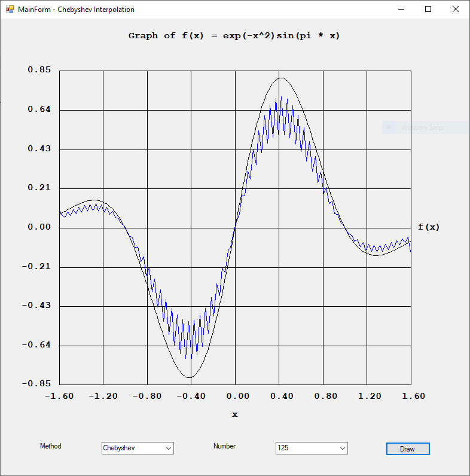Screen dimensions: 470x476
Task: Click the graph title text f(x) = exp(-x^2)sin(pi * x)
Action: pyautogui.click(x=234, y=36)
